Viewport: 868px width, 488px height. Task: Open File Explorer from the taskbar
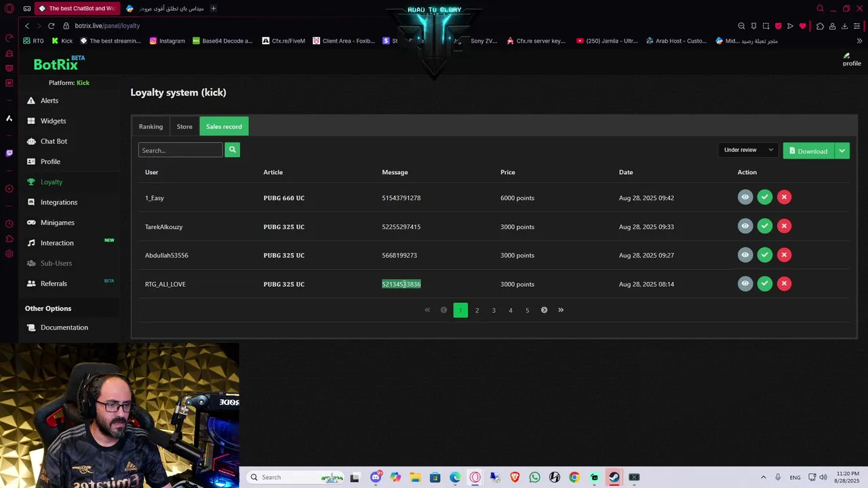point(415,477)
